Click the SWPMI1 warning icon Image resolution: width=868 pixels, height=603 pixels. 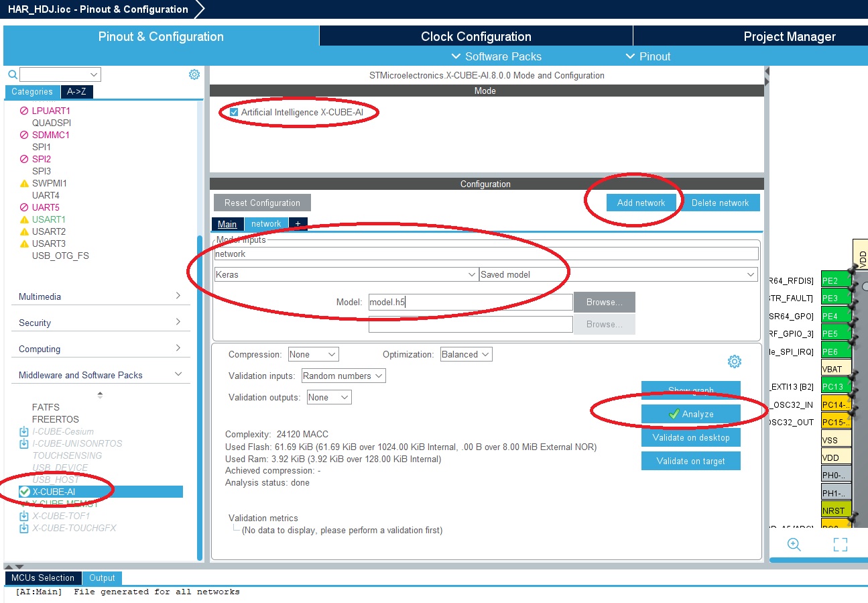(24, 183)
